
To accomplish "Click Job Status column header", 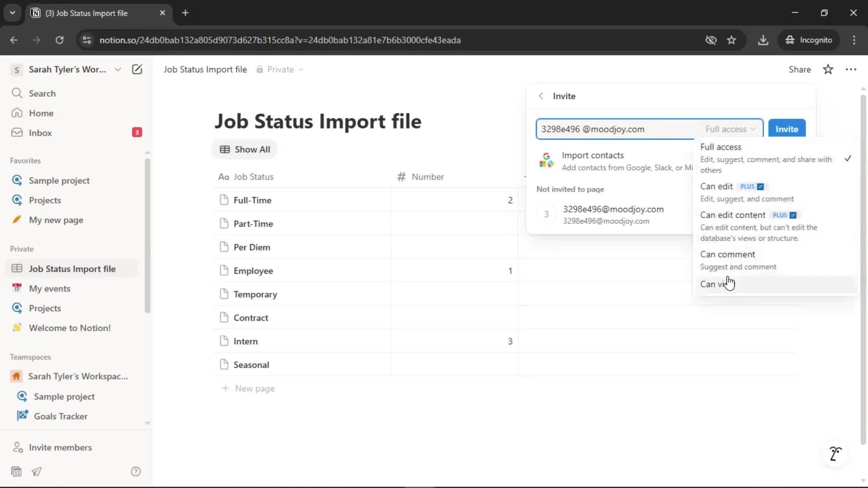I will point(302,177).
